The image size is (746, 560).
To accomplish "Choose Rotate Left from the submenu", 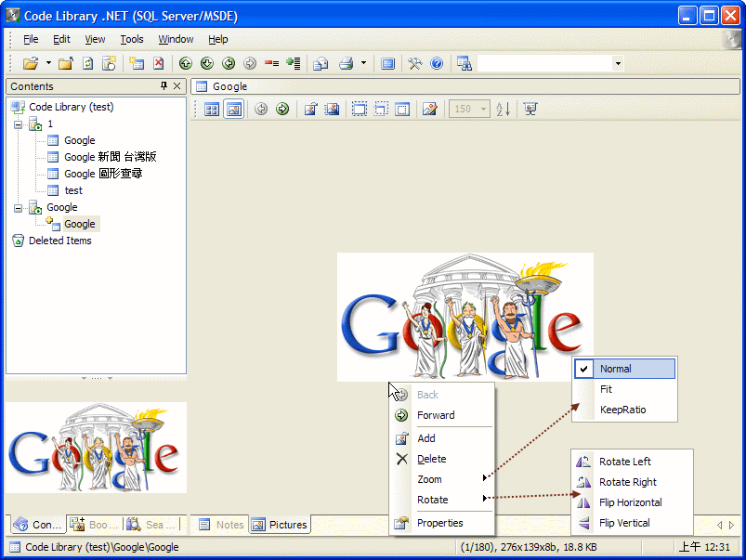I will [x=632, y=462].
